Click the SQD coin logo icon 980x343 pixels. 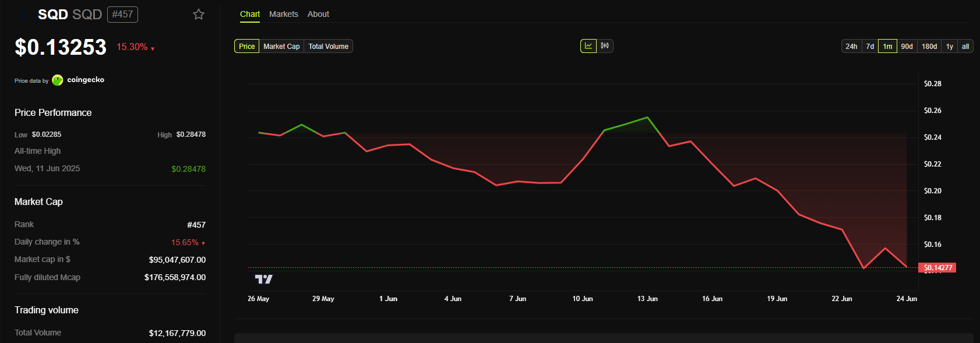(x=24, y=15)
